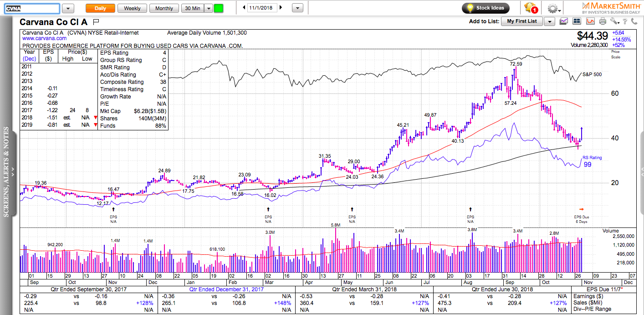Image resolution: width=644 pixels, height=315 pixels.
Task: Open the symbol history dropdown
Action: pyautogui.click(x=68, y=8)
